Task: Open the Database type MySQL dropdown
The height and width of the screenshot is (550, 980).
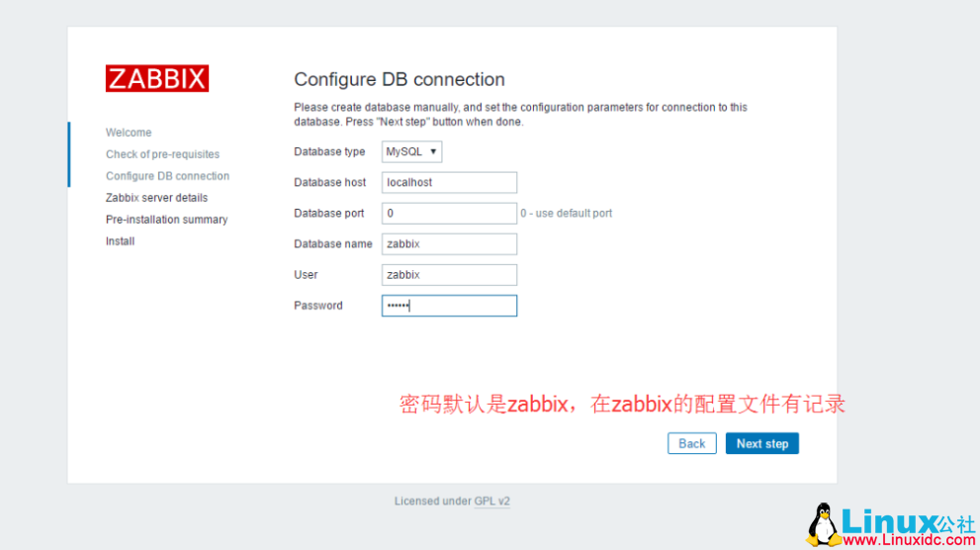Action: click(411, 152)
